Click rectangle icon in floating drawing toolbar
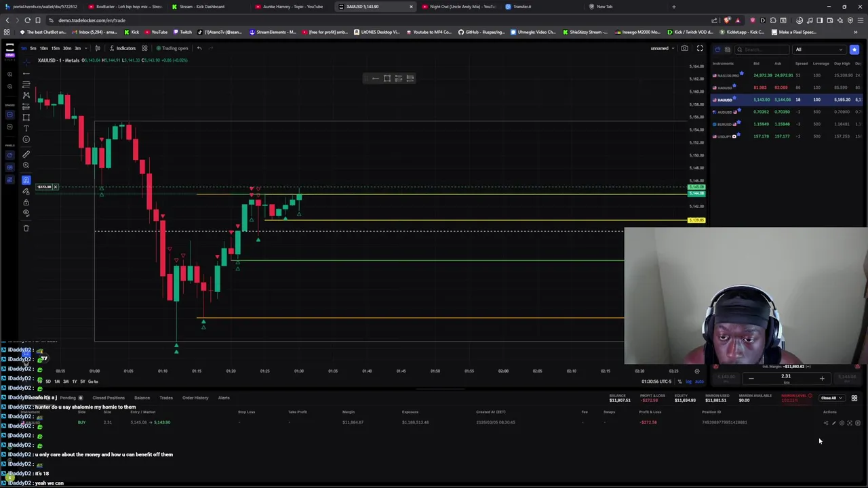The image size is (868, 488). click(387, 79)
